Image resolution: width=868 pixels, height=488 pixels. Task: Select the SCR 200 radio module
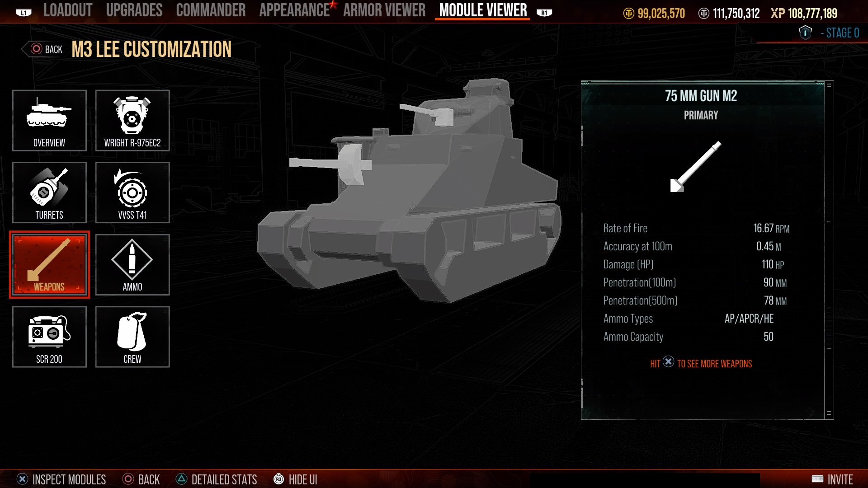click(x=49, y=337)
